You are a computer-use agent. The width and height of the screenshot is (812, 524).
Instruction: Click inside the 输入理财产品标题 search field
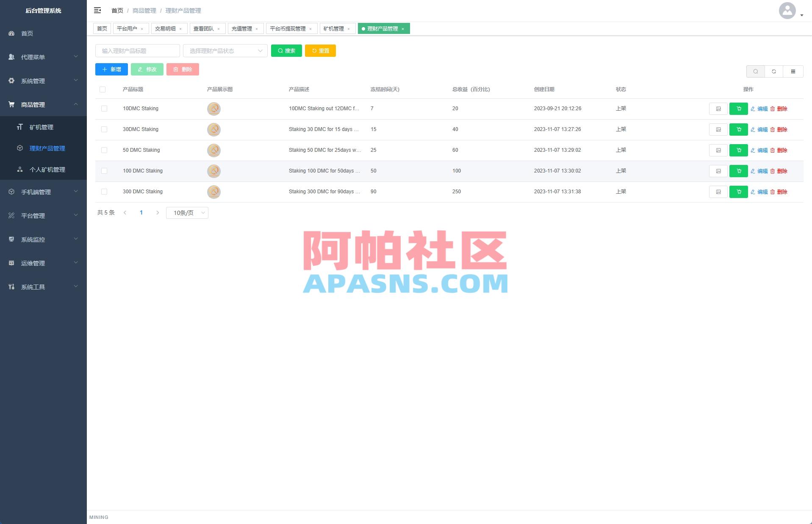tap(137, 50)
